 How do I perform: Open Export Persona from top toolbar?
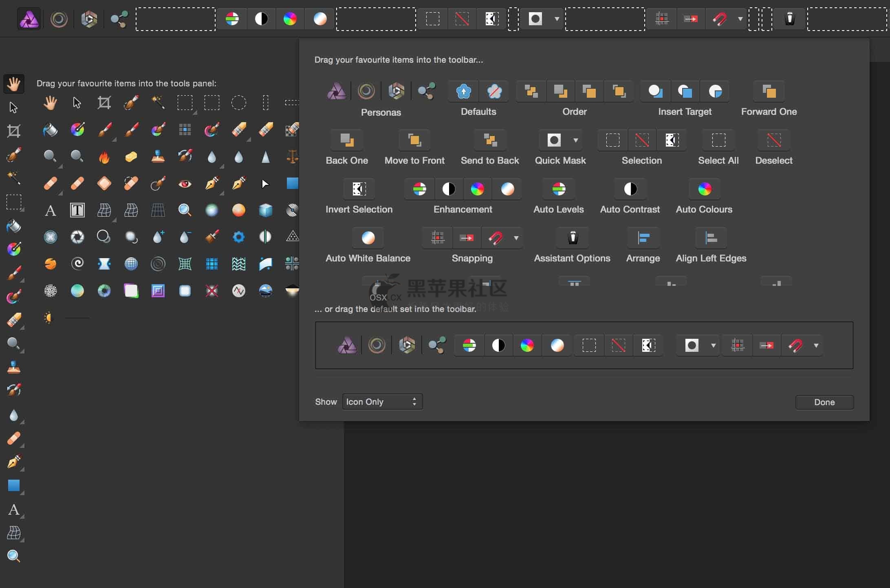[x=119, y=19]
